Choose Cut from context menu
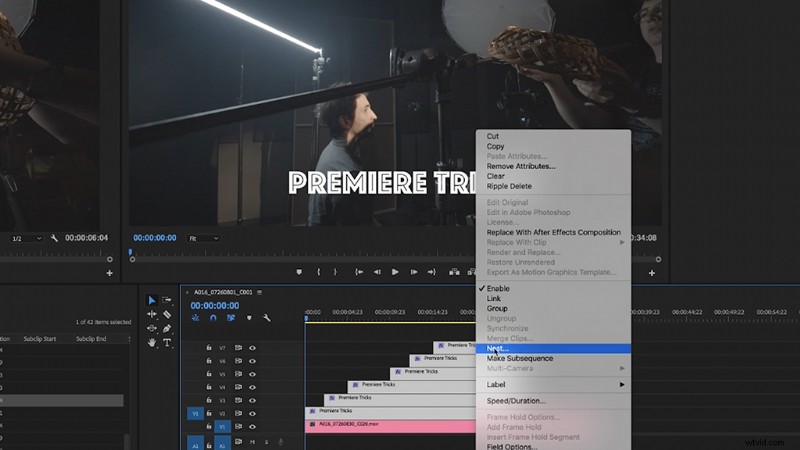Image resolution: width=800 pixels, height=450 pixels. (x=554, y=136)
